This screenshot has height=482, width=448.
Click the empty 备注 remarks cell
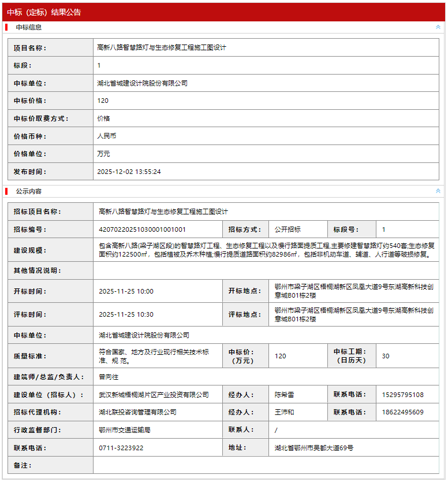(x=266, y=465)
